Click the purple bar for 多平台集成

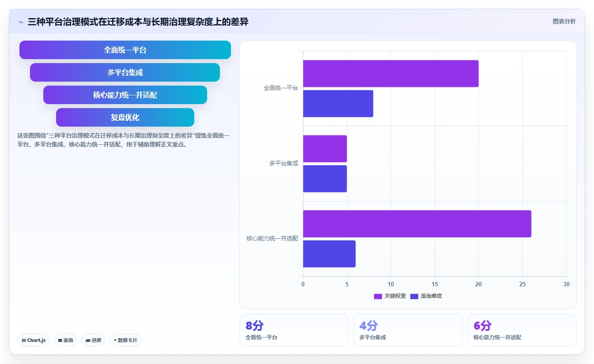pos(325,149)
